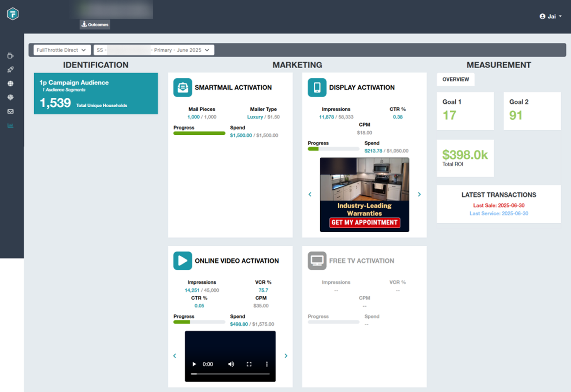
Task: Switch to the Outcomes tab
Action: tap(95, 25)
